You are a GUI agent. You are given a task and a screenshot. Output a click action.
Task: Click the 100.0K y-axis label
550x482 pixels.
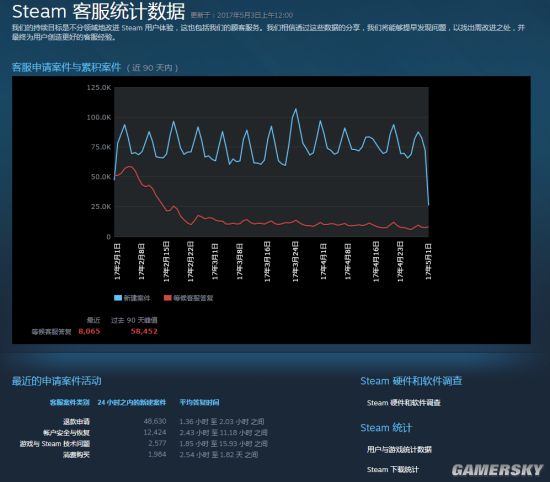[x=99, y=117]
